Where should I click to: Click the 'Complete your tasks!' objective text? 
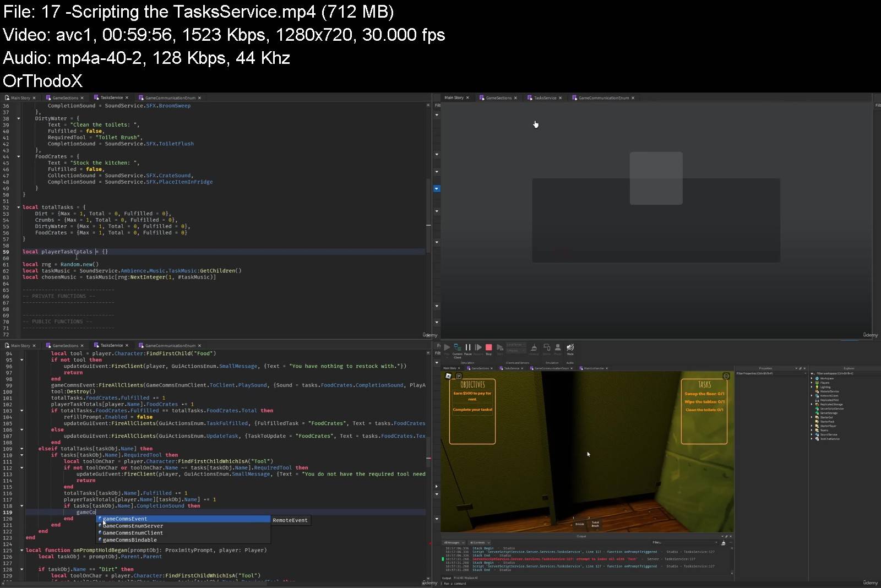pyautogui.click(x=472, y=410)
